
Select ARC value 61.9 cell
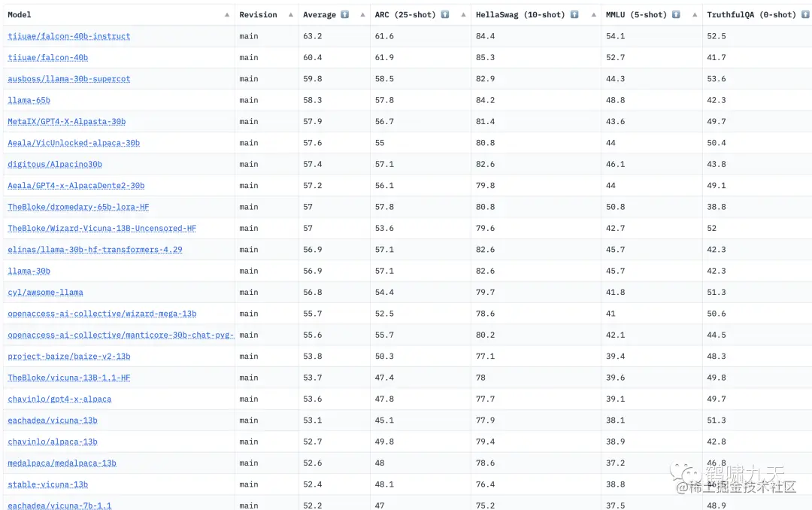click(x=385, y=57)
